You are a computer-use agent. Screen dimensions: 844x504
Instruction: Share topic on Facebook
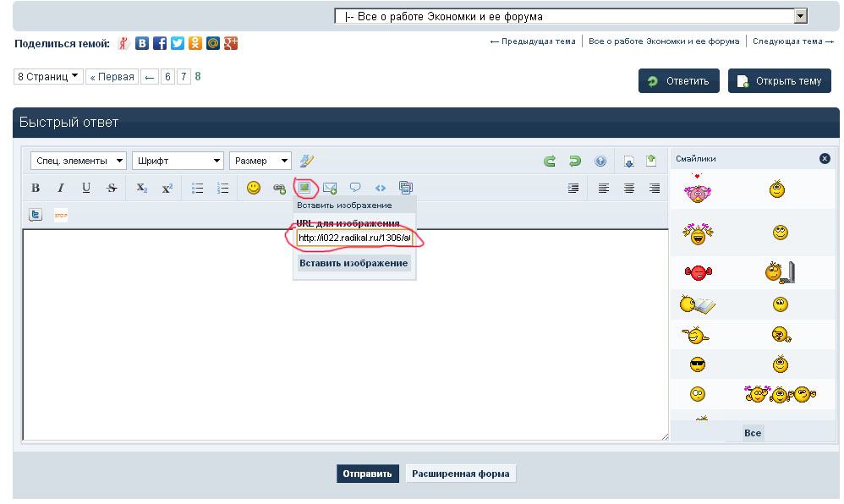160,43
